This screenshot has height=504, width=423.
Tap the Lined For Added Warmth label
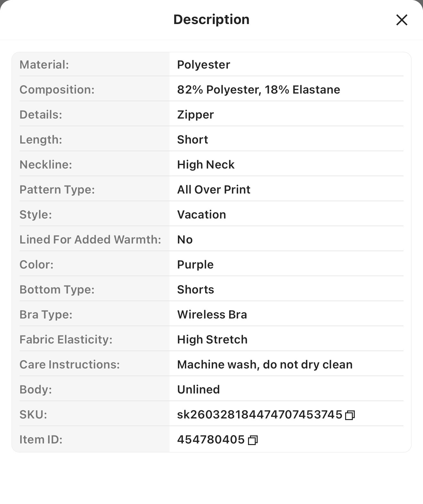click(90, 240)
